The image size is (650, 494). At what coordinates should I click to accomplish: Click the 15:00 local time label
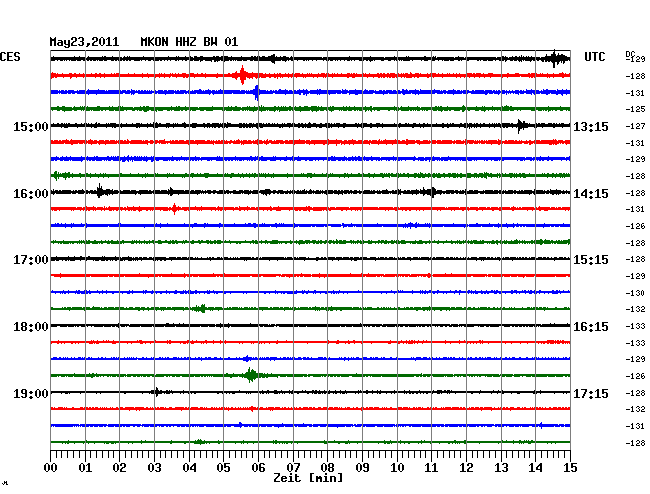coord(30,127)
